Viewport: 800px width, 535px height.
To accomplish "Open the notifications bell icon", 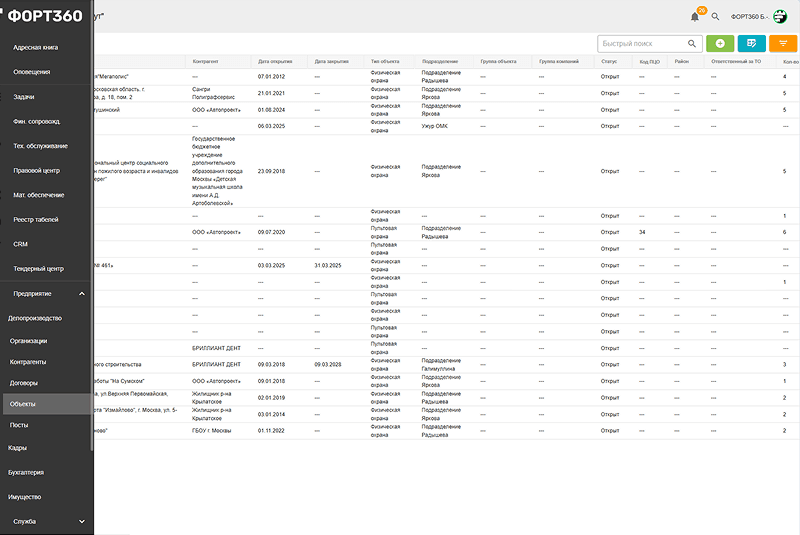I will [695, 16].
